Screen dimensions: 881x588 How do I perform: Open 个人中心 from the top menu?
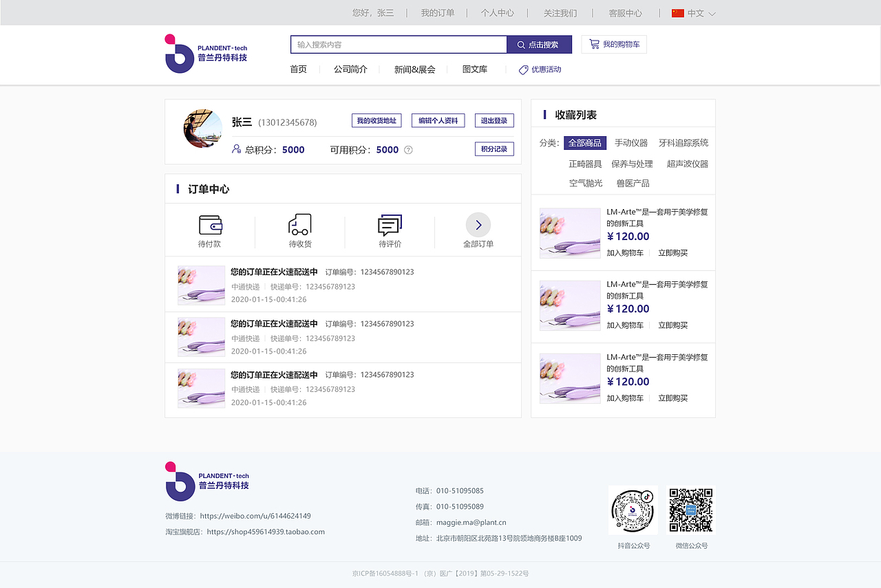coord(498,12)
